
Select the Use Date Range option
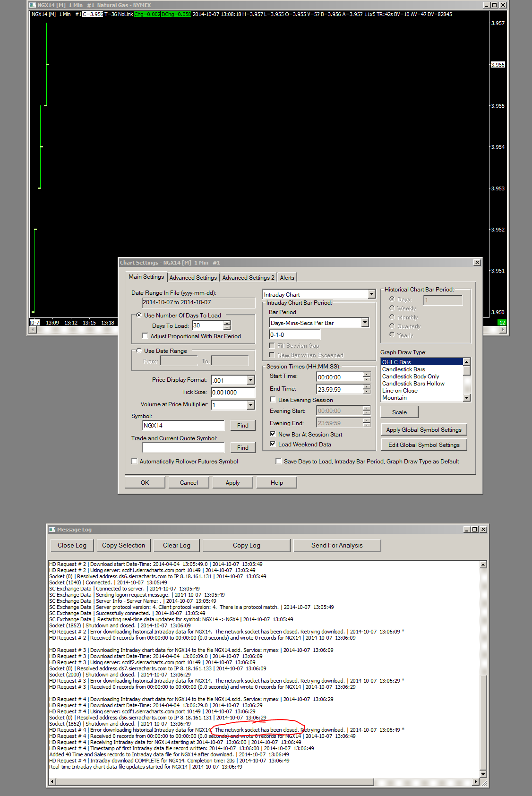pyautogui.click(x=139, y=351)
